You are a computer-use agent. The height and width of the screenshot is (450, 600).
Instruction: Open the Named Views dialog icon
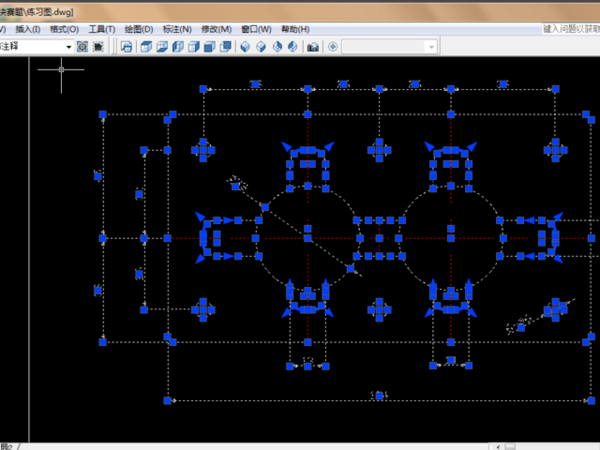[x=127, y=47]
